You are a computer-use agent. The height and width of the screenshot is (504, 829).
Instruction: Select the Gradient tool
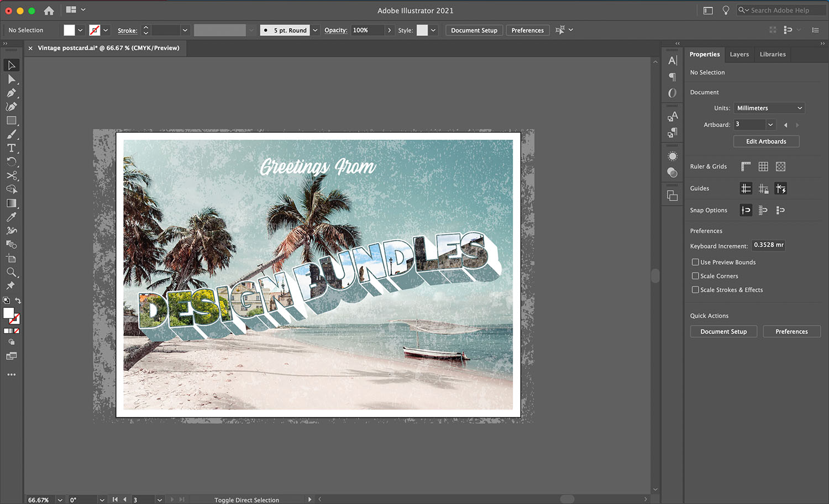click(x=11, y=203)
